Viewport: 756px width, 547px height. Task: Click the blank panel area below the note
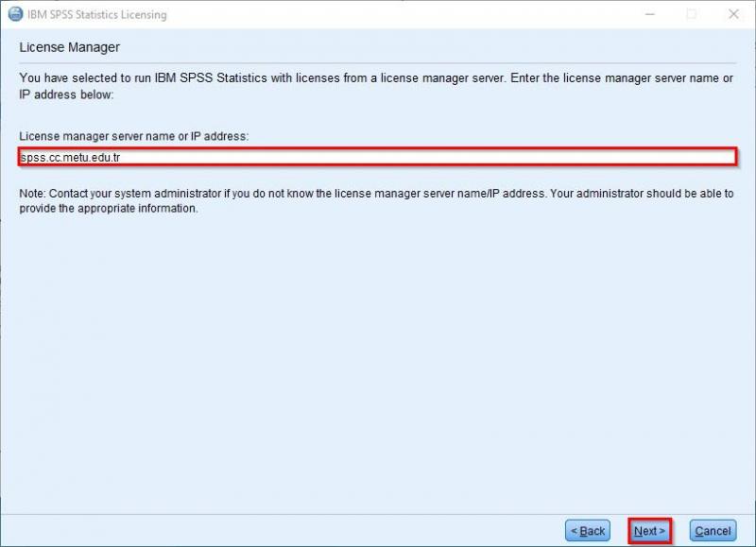(378, 359)
